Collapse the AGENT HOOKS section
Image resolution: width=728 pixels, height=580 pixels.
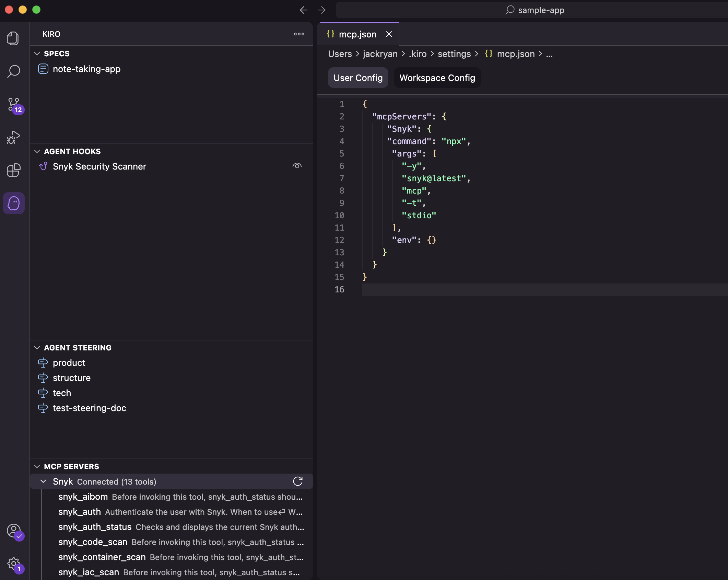(x=37, y=151)
